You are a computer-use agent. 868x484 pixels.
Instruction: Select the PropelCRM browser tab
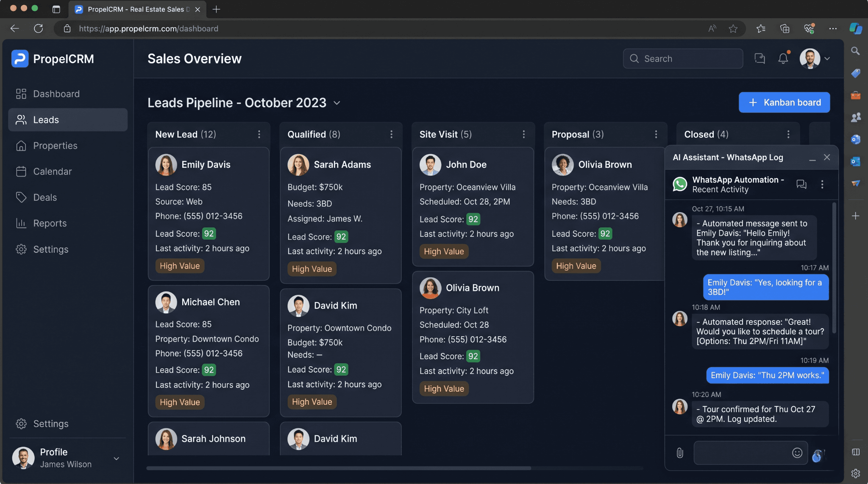coord(137,9)
